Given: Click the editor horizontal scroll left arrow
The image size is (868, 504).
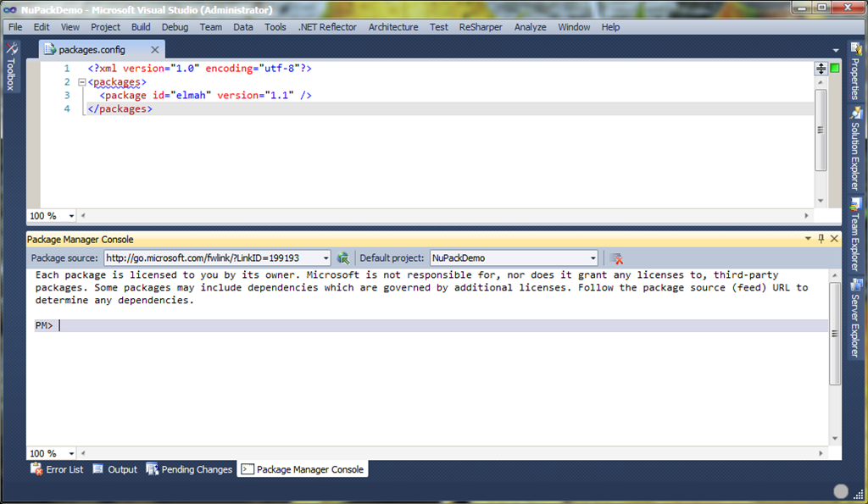Looking at the screenshot, I should [83, 216].
